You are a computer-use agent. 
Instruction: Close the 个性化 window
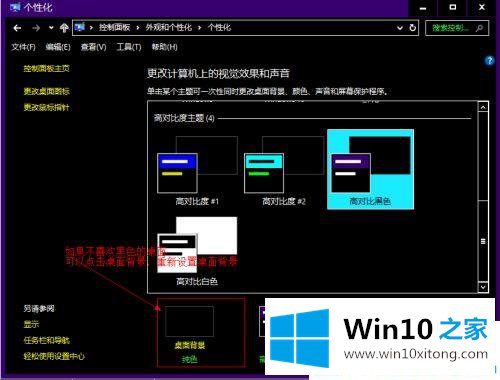tap(482, 7)
